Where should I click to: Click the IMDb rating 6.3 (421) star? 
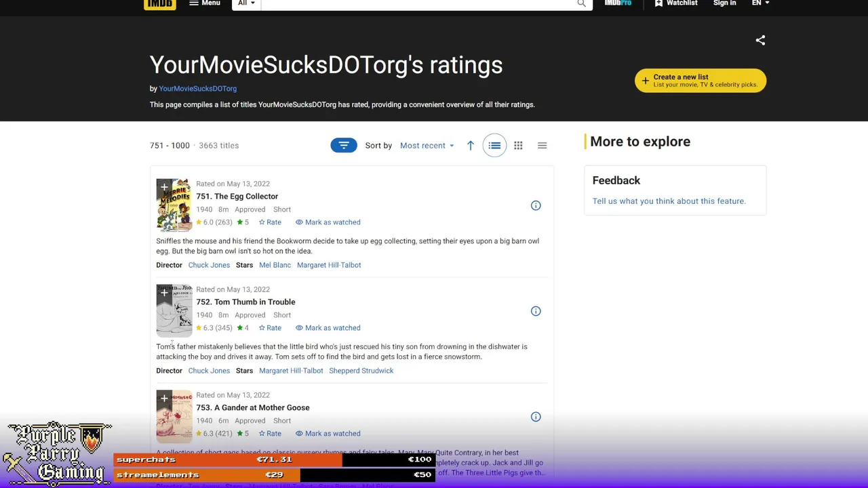[199, 434]
